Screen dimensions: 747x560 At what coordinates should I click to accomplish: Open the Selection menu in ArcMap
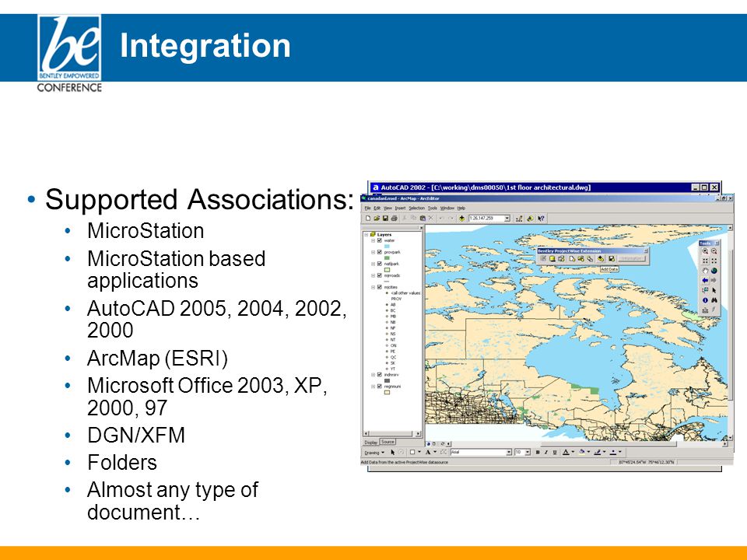click(x=416, y=208)
